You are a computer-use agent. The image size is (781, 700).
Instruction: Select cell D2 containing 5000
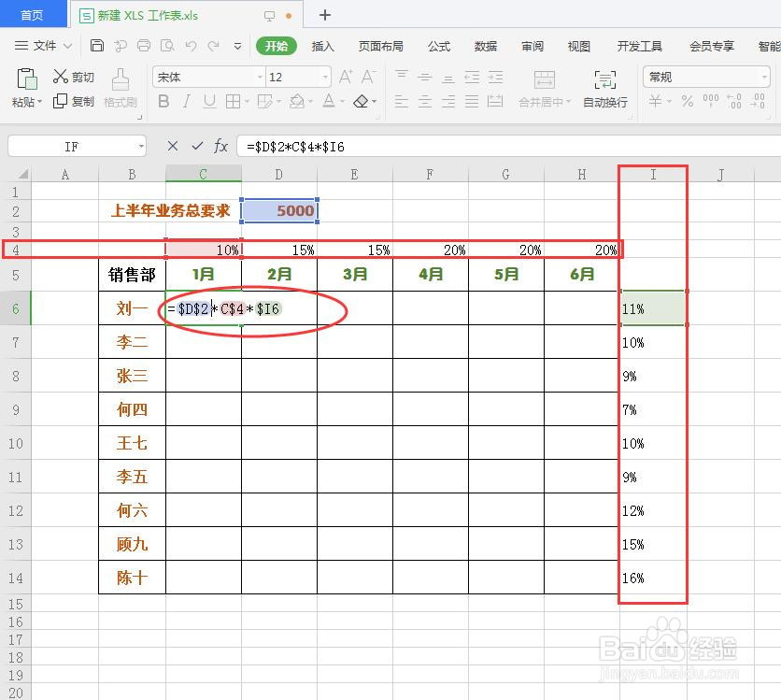coord(279,210)
